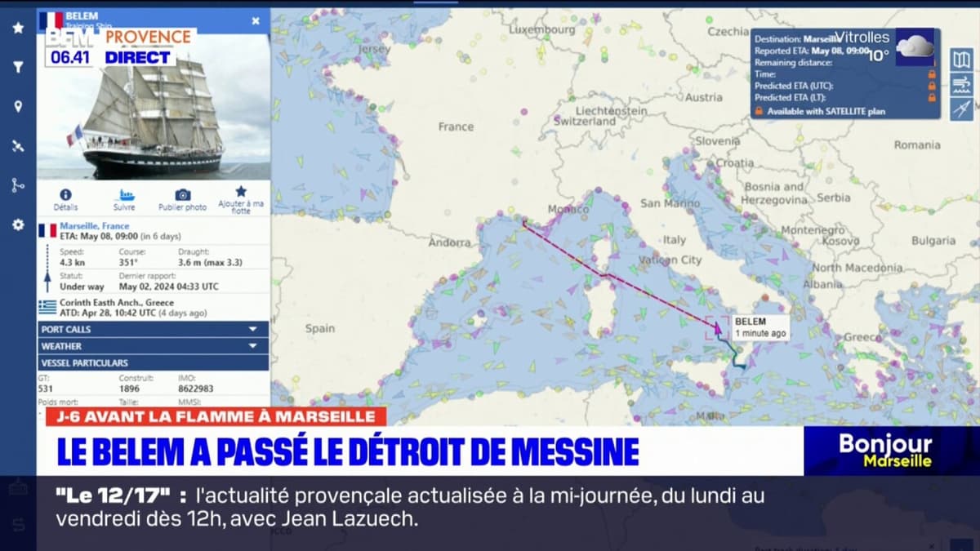The image size is (980, 551).
Task: Click the course value 351°
Action: (x=128, y=262)
